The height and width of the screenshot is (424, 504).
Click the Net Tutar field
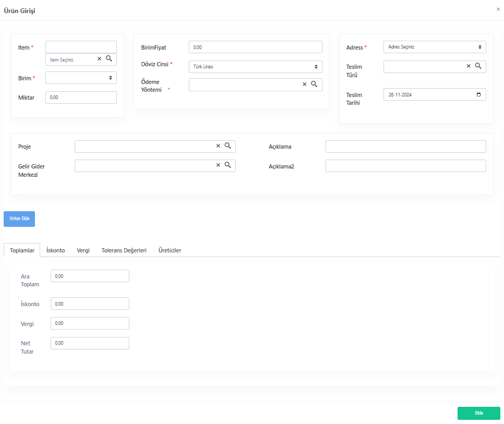90,343
